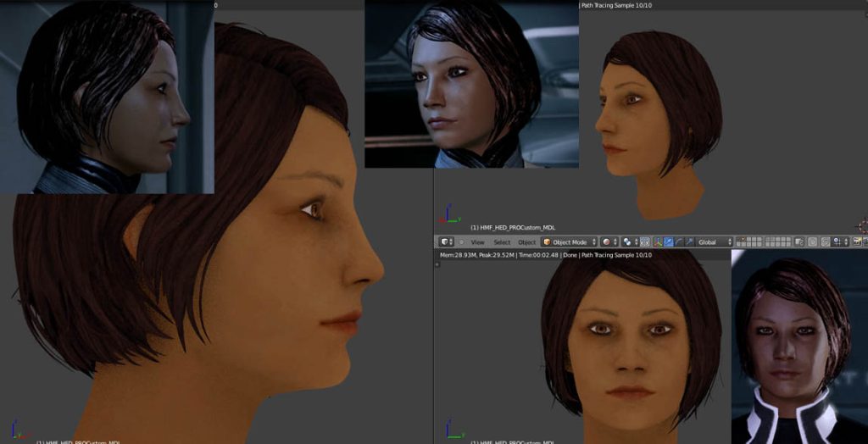
Task: Click the second layer buttons grid
Action: click(x=778, y=242)
